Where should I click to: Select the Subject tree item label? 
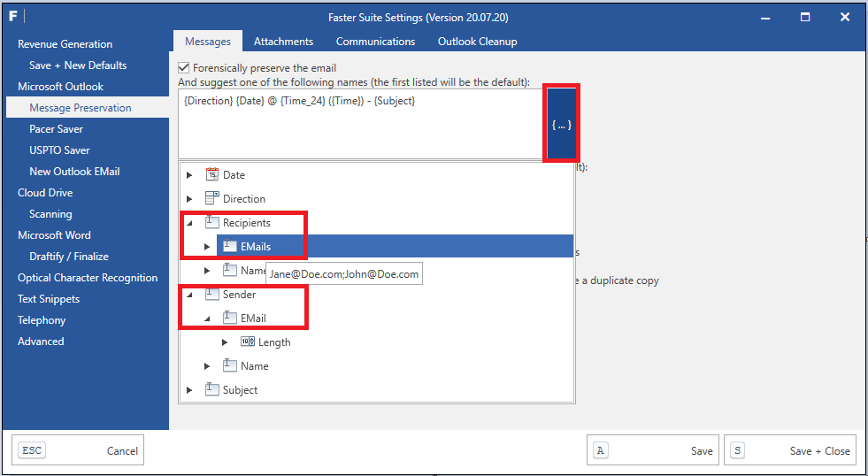click(241, 390)
